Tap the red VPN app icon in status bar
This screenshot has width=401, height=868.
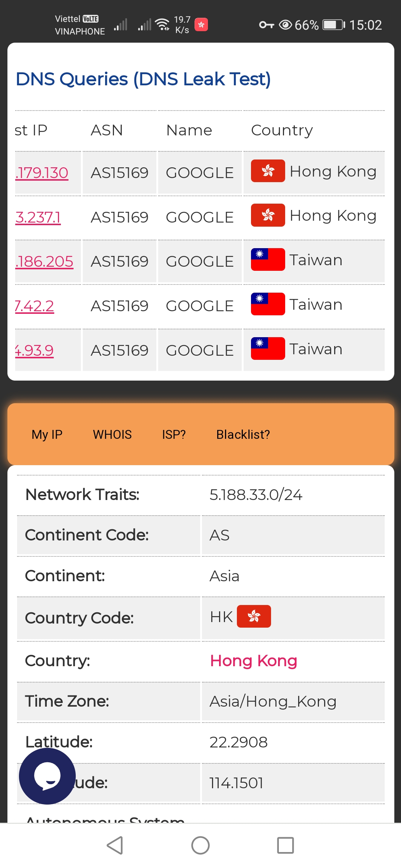click(x=201, y=25)
